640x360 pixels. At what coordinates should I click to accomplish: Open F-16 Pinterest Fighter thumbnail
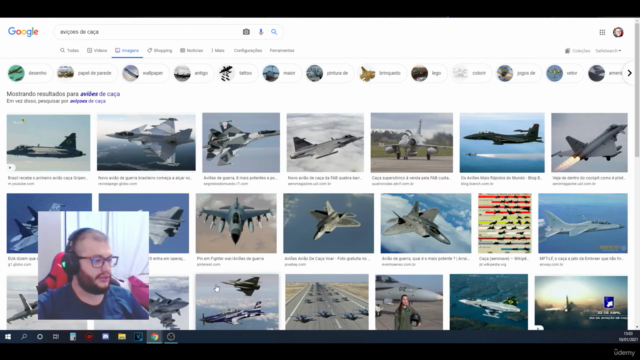[x=236, y=223]
